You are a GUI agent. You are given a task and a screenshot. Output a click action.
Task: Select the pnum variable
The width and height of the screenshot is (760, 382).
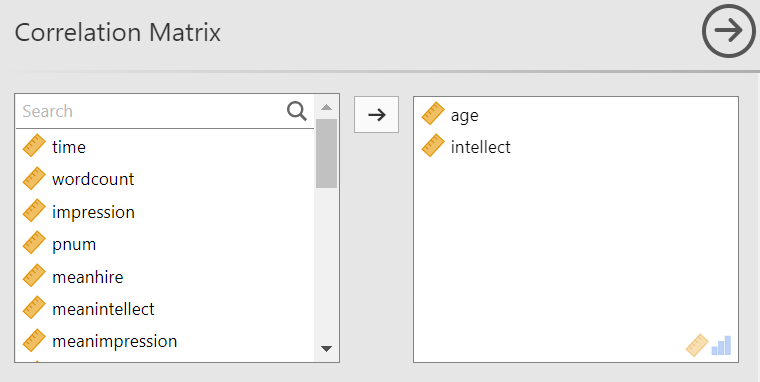pos(165,244)
